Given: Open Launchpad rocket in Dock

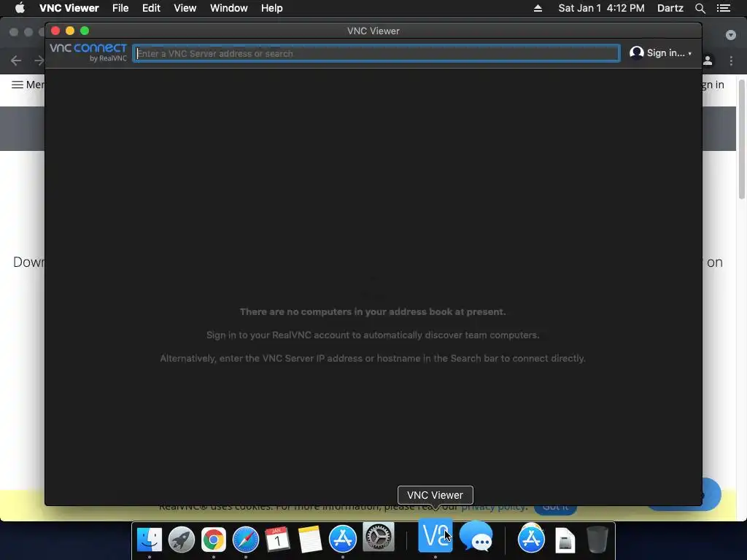Looking at the screenshot, I should tap(182, 540).
